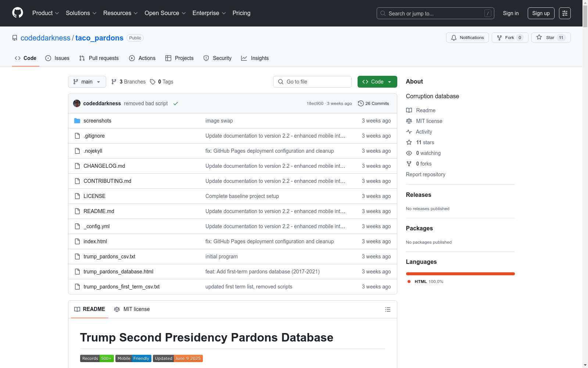Click the green commit status checkmark
The height and width of the screenshot is (368, 588).
(176, 103)
